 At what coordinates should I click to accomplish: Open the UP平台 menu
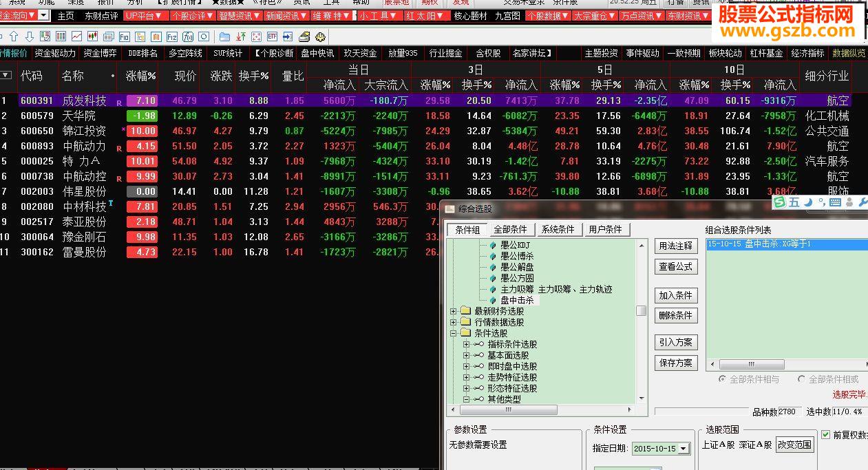(145, 15)
